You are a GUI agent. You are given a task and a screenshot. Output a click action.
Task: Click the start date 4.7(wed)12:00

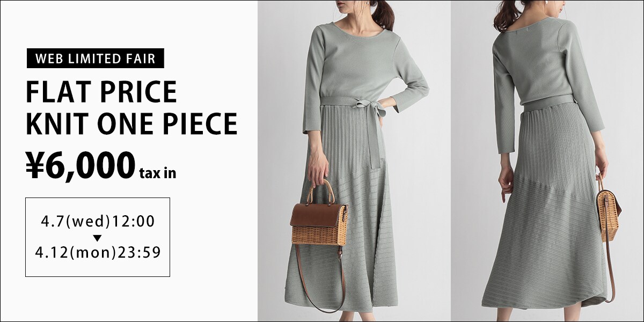click(x=98, y=221)
